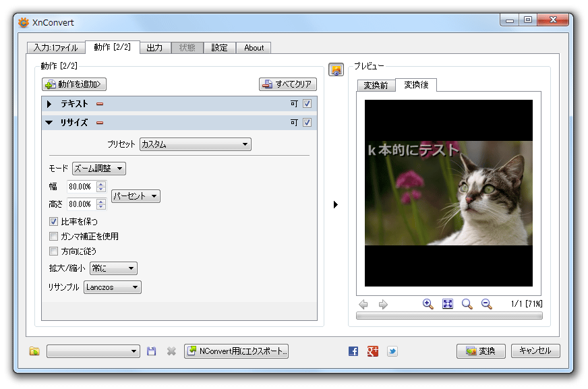Click the 状態 tab

coord(187,48)
